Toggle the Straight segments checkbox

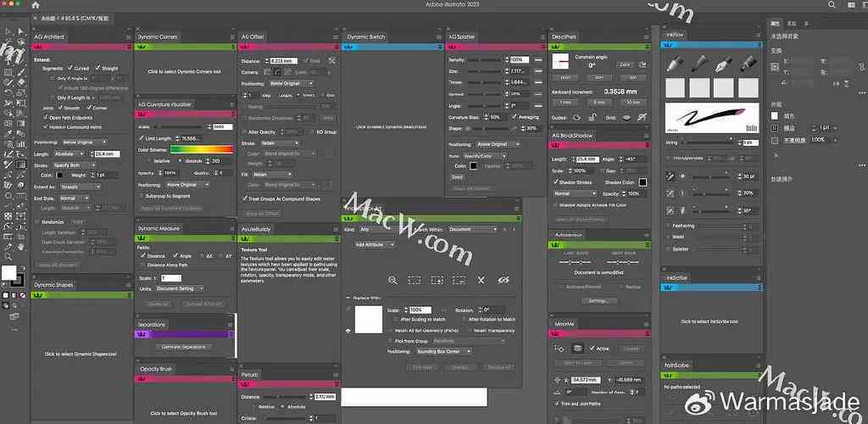coord(97,68)
